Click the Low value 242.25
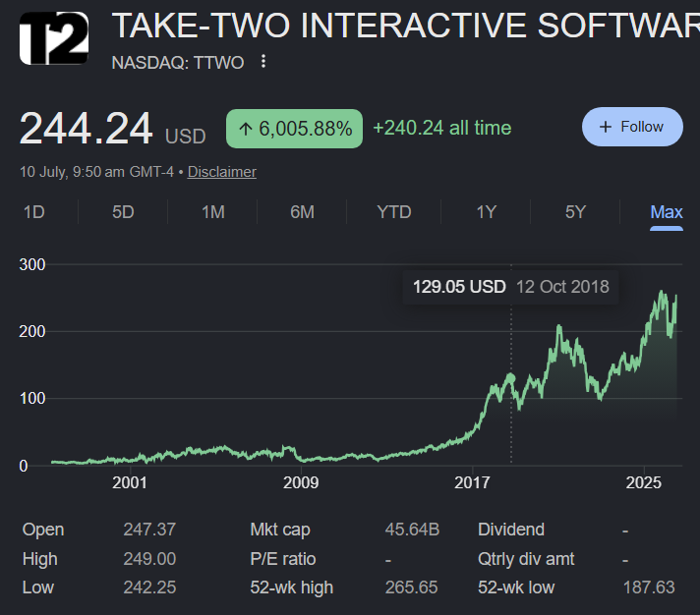This screenshot has width=700, height=615. pyautogui.click(x=149, y=587)
